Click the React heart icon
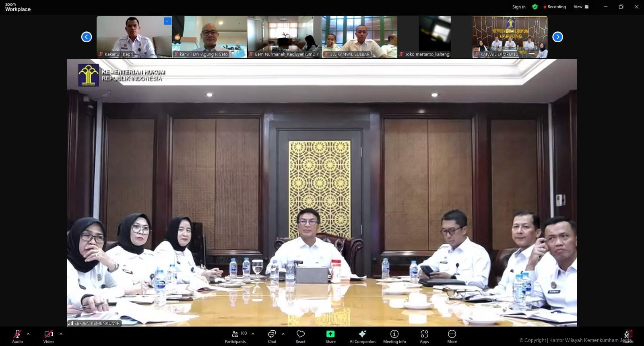Image resolution: width=644 pixels, height=346 pixels. [x=300, y=336]
